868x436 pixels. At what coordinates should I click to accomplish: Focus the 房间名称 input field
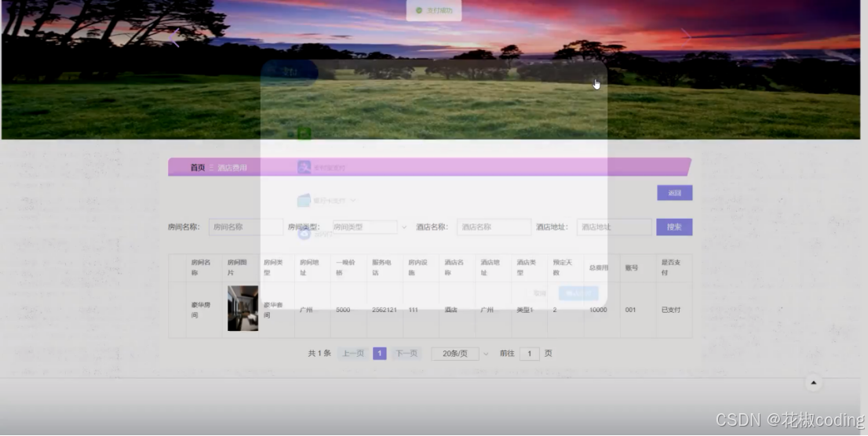pyautogui.click(x=246, y=227)
